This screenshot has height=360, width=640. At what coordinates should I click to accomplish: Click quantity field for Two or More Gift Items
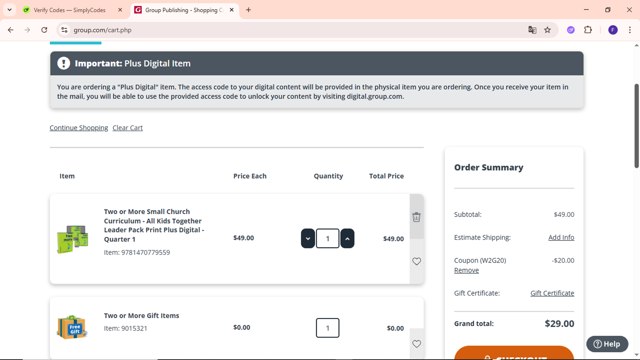point(327,328)
